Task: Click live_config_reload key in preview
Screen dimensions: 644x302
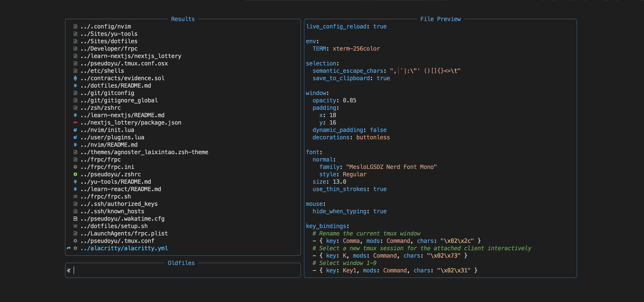Action: coord(336,27)
